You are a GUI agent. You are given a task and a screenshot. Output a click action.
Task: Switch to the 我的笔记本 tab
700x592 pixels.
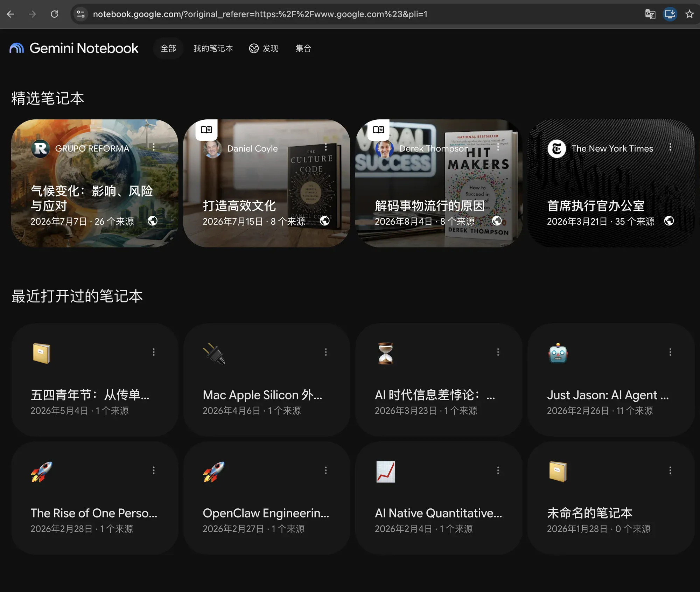tap(213, 48)
